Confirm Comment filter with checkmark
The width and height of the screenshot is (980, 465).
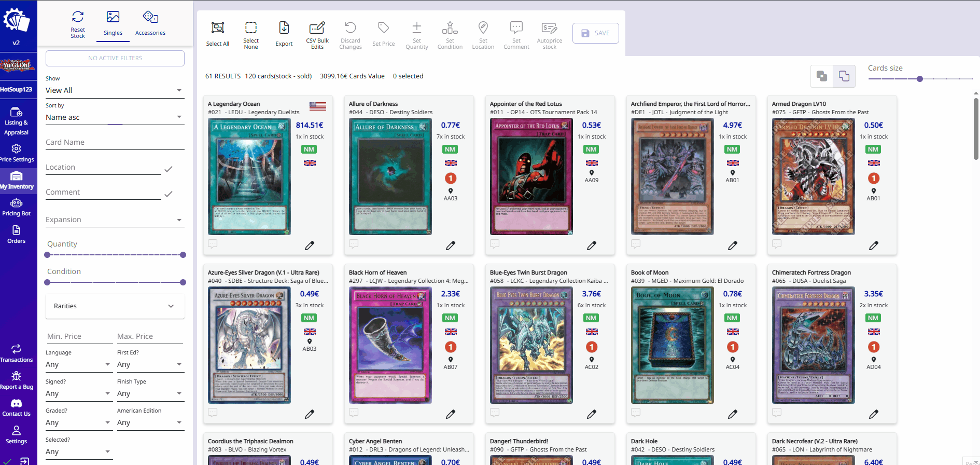pyautogui.click(x=169, y=194)
